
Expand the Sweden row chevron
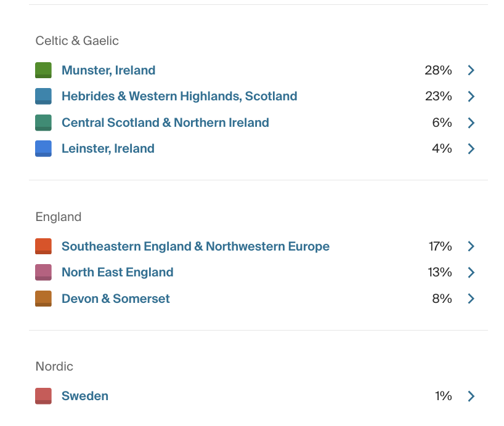471,396
